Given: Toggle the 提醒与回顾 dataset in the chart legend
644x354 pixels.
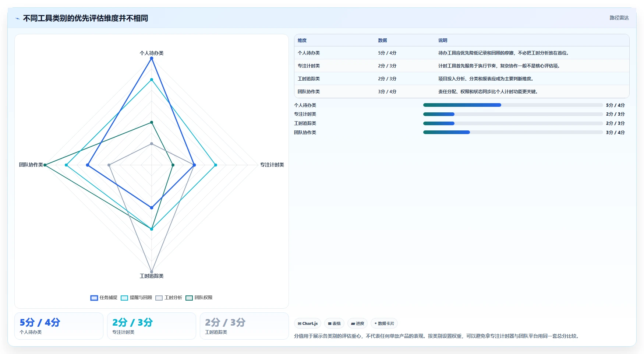Looking at the screenshot, I should (136, 298).
